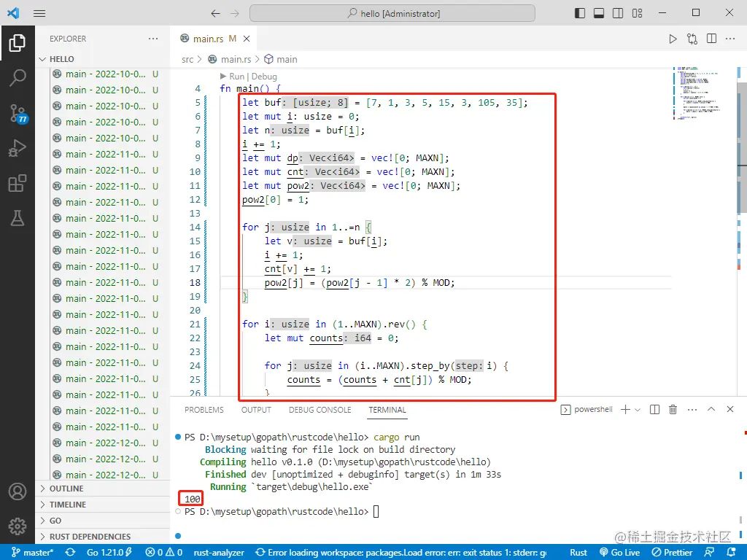Image resolution: width=747 pixels, height=560 pixels.
Task: Kill terminal with the trash icon
Action: [x=673, y=410]
